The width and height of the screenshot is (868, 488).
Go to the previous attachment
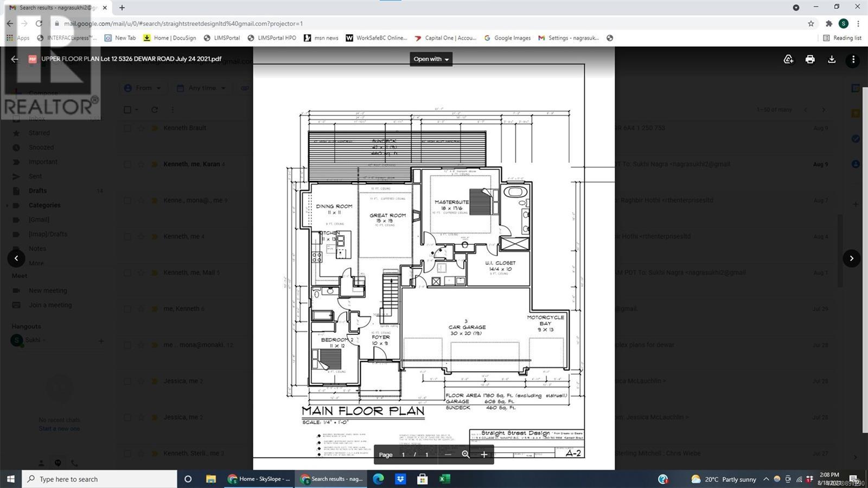(x=16, y=258)
